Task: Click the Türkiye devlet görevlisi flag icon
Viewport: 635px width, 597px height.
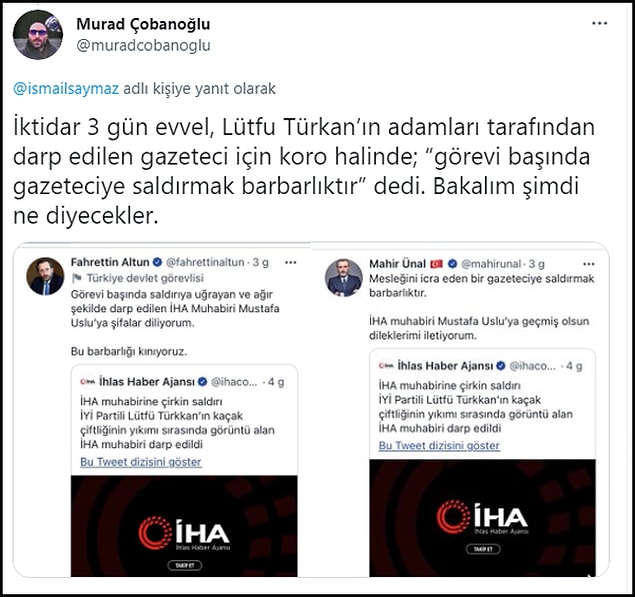Action: [77, 278]
